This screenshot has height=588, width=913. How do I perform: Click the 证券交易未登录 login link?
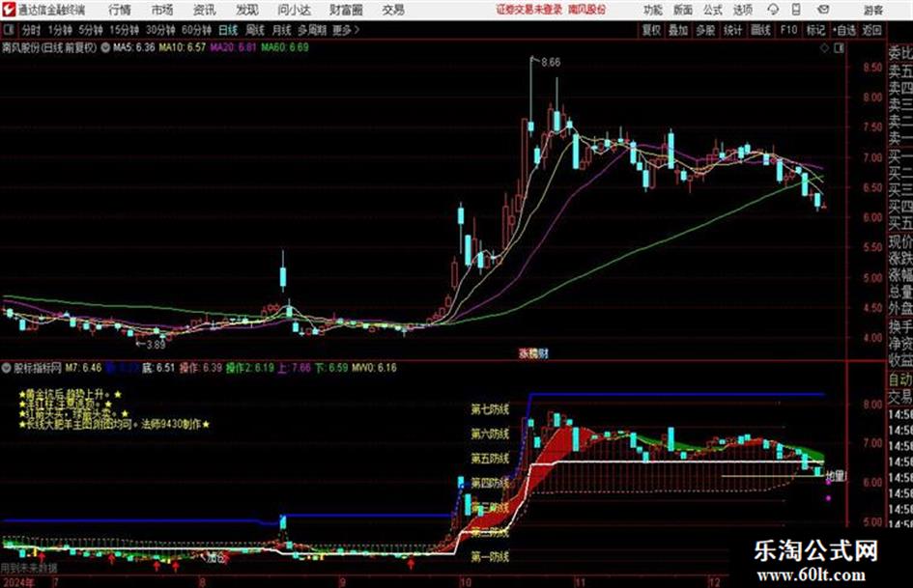click(x=529, y=10)
